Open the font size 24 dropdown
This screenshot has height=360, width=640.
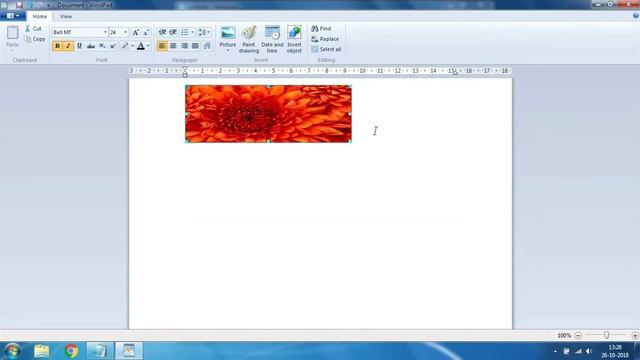(x=125, y=32)
